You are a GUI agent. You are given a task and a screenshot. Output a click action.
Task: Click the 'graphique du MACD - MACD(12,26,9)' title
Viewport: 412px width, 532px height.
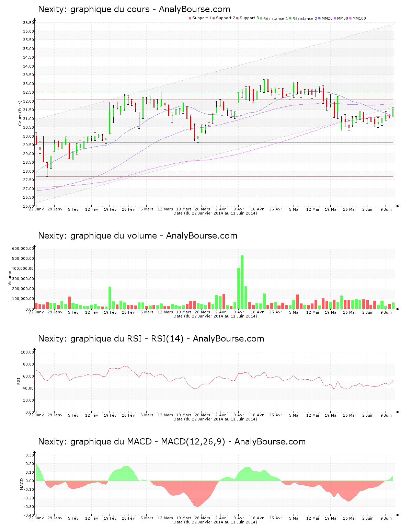coord(148,442)
